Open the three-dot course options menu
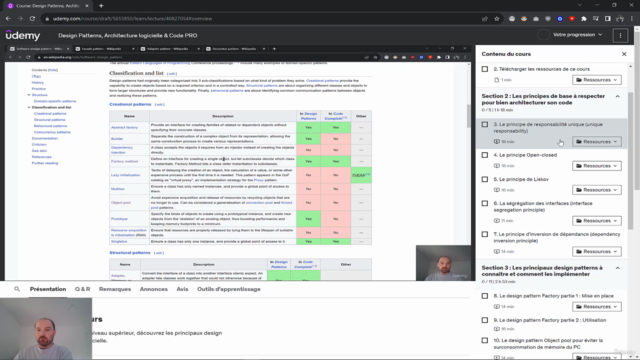Image resolution: width=640 pixels, height=360 pixels. point(620,36)
